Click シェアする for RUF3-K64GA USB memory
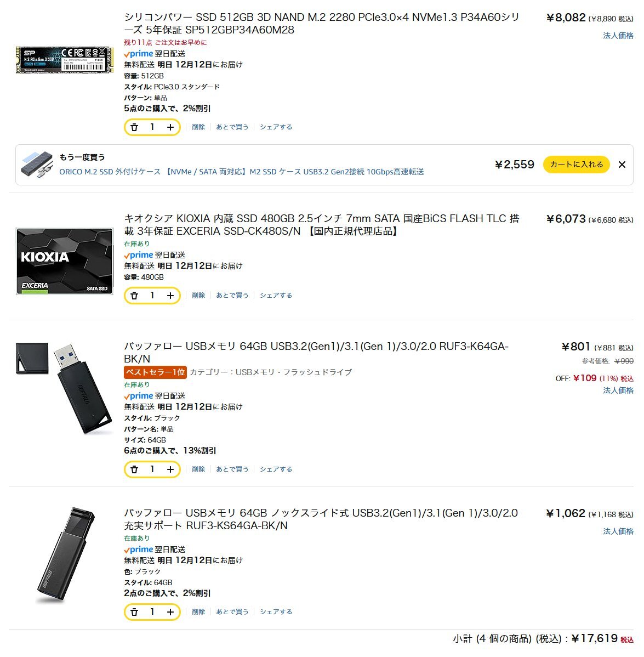644x657 pixels. click(276, 469)
